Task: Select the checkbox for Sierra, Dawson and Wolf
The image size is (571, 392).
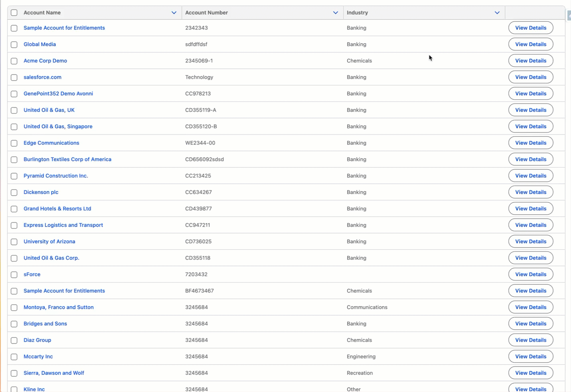Action: click(14, 373)
